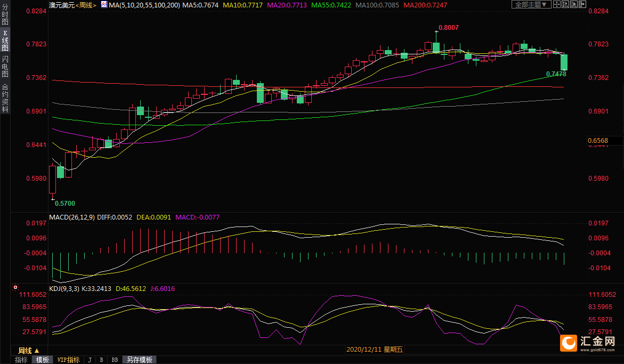Screen dimensions: 624x364
Task: Select the 模板 bottom tab
Action: pyautogui.click(x=43, y=360)
